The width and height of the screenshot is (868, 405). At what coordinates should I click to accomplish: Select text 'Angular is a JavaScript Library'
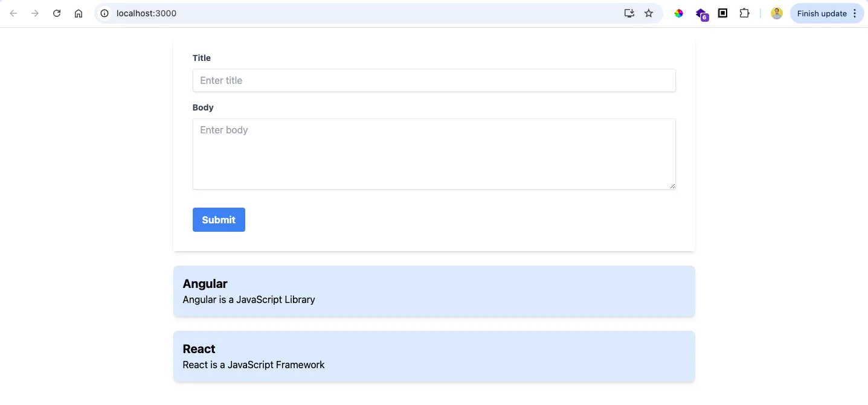coord(249,299)
